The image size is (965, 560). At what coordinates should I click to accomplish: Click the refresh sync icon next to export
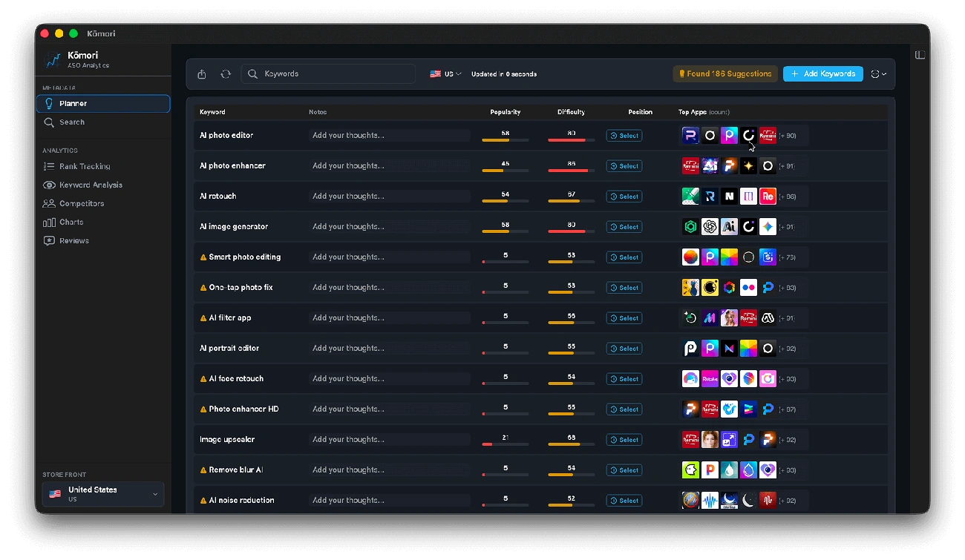click(226, 73)
